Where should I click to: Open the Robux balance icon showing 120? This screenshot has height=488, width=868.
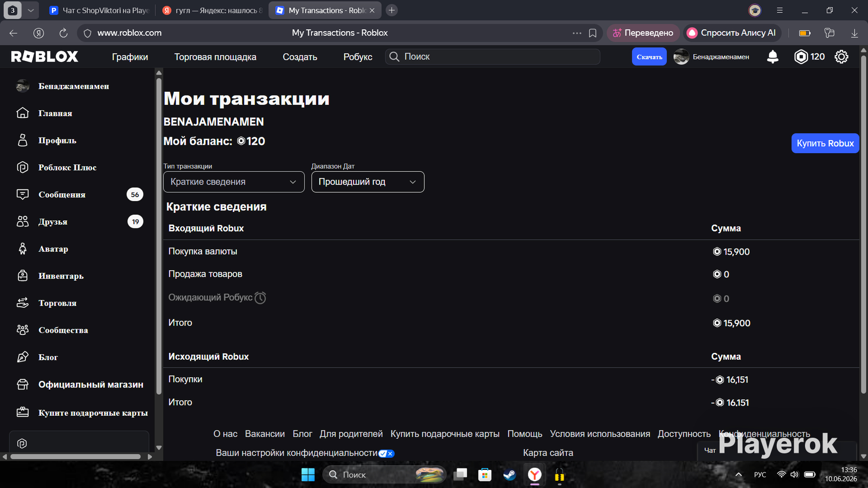[801, 57]
